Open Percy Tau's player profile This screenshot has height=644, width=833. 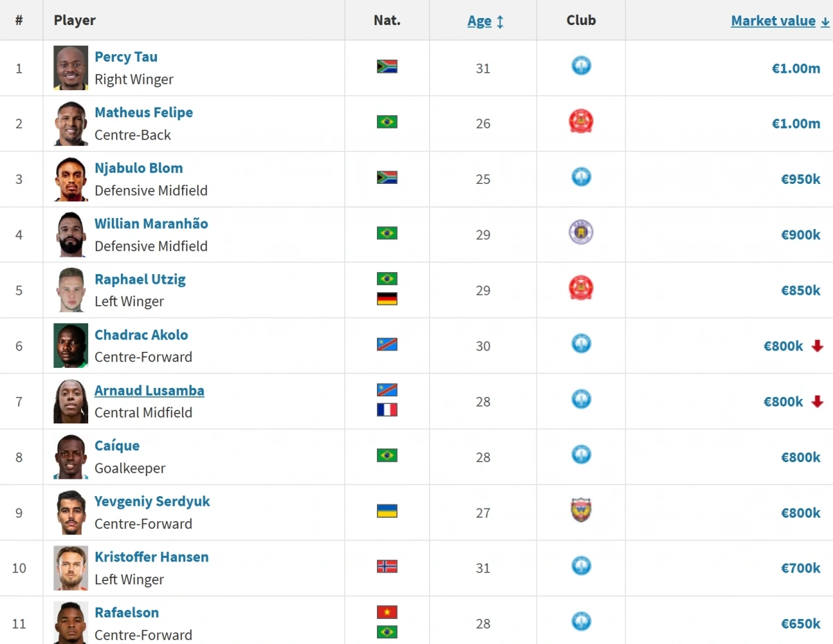126,57
